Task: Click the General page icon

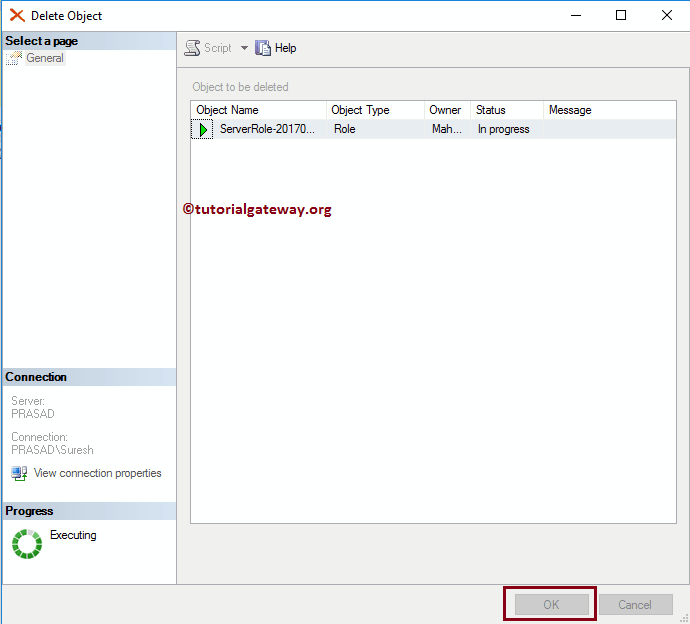Action: [14, 58]
